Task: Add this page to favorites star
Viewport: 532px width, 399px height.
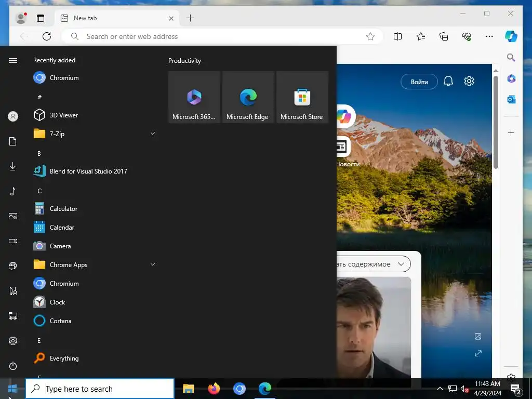Action: 370,36
